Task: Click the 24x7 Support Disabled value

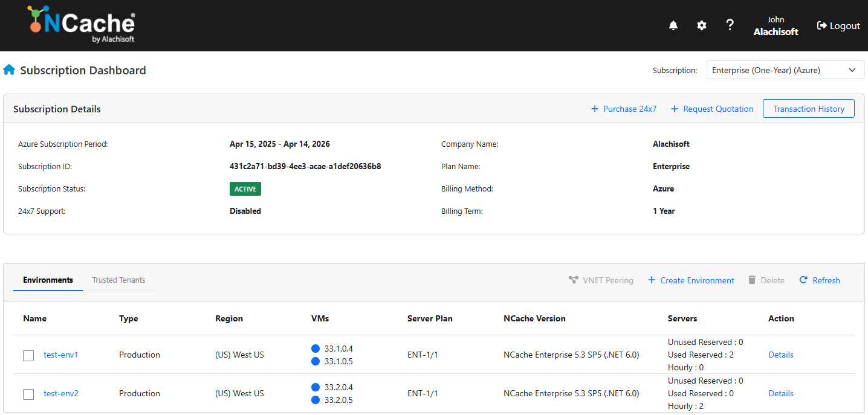Action: pos(245,211)
